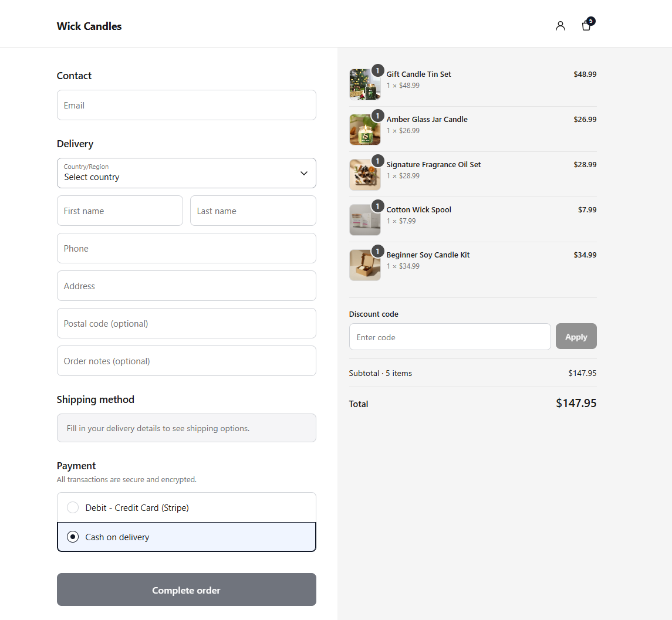Click the Beginner Soy Candle Kit image
This screenshot has height=620, width=672.
(x=364, y=265)
